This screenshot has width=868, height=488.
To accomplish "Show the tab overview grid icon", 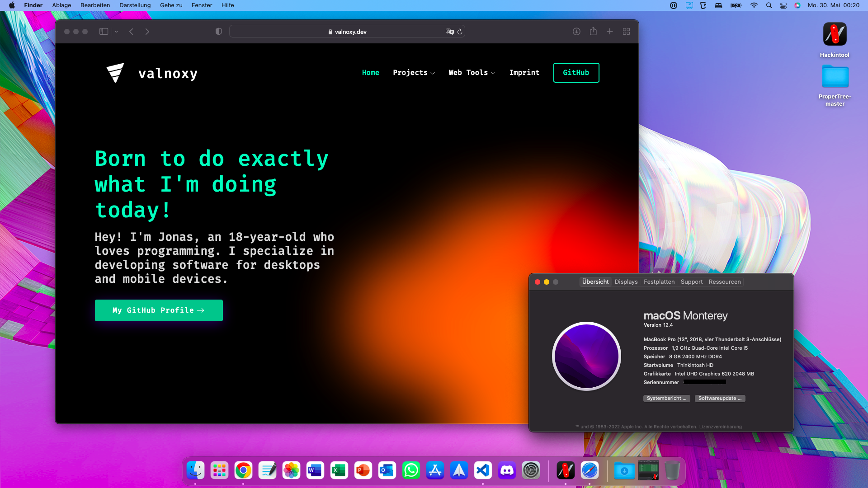I will (x=626, y=32).
